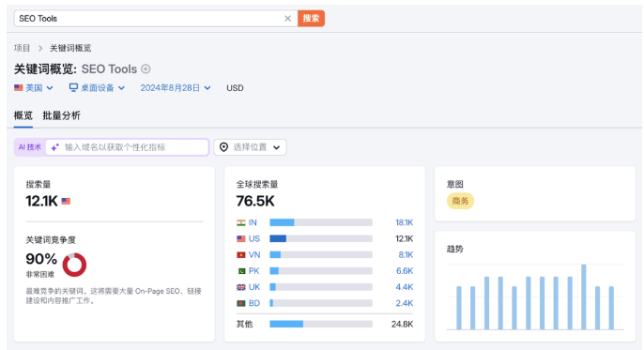Viewport: 644px width, 350px height.
Task: Click the 2.4K volume for Bangladesh
Action: point(405,303)
